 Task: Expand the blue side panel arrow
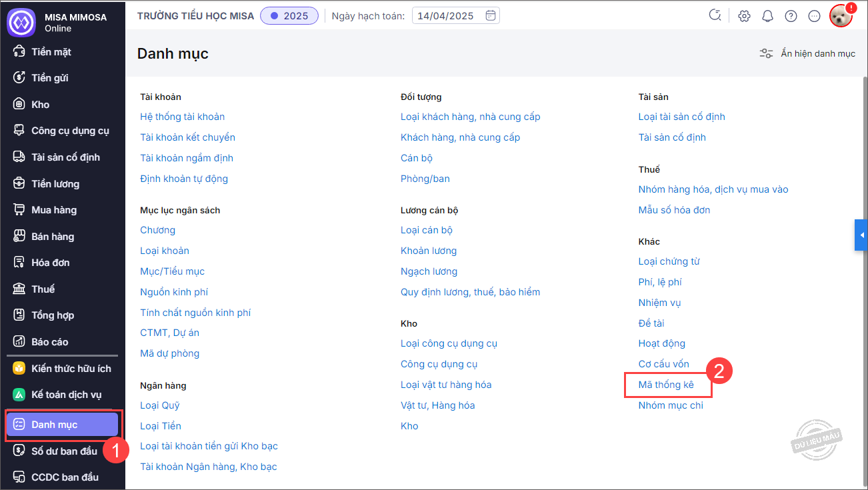point(861,235)
